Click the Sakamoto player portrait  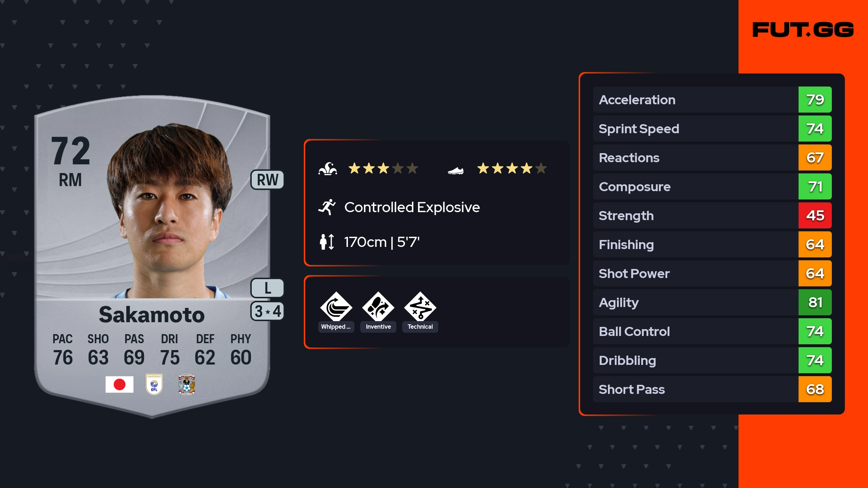tap(170, 214)
